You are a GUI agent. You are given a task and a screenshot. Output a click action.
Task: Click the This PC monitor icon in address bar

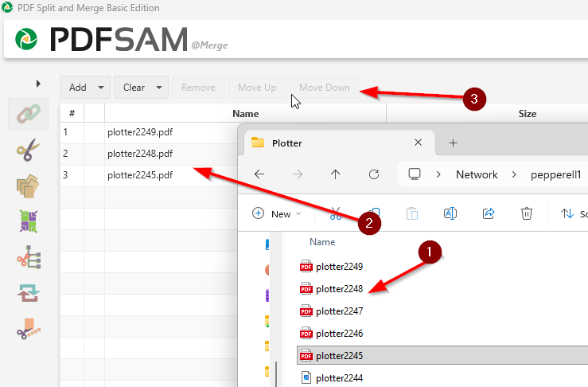tap(415, 174)
